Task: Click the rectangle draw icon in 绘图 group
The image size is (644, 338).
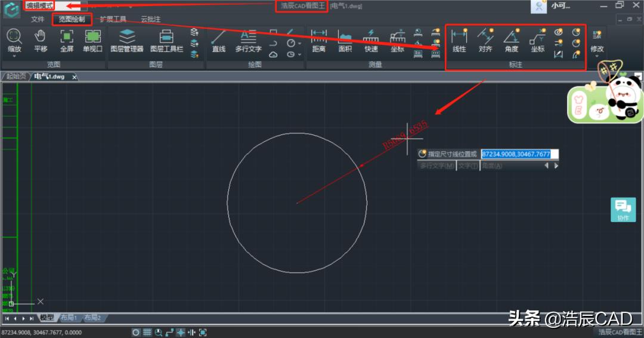Action: point(273,32)
